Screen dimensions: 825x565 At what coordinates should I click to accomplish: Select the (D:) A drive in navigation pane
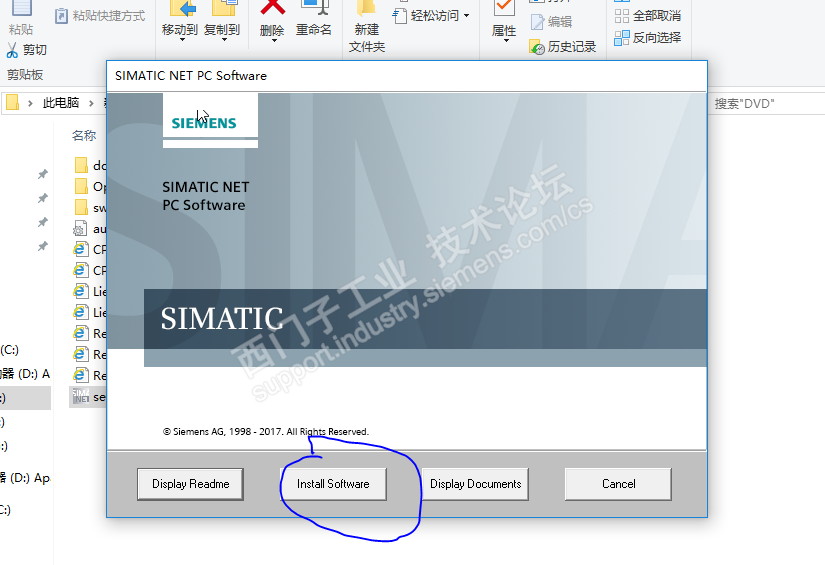point(25,374)
